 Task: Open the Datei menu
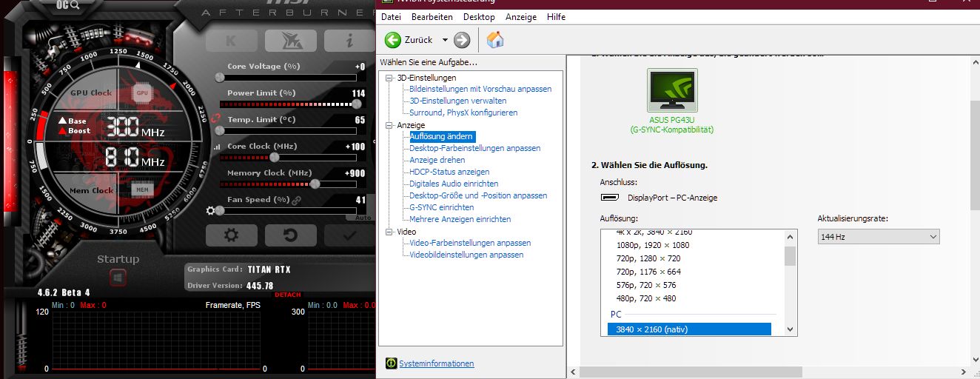click(x=391, y=16)
